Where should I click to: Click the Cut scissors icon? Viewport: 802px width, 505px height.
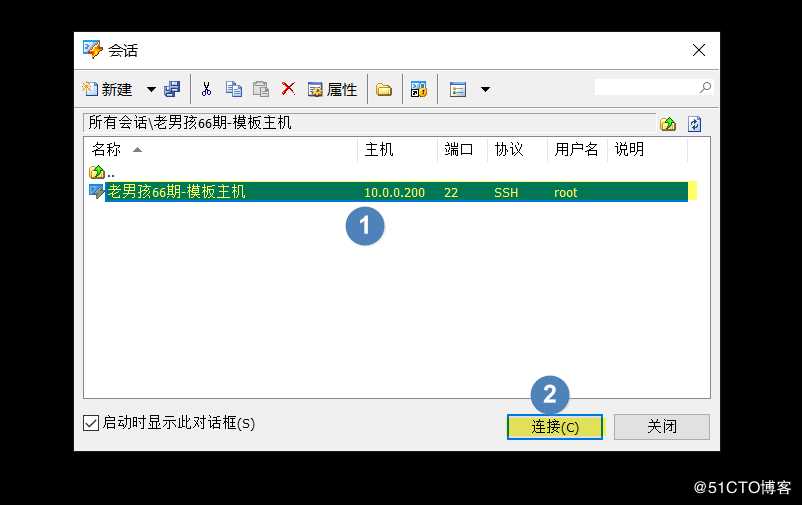(x=206, y=90)
